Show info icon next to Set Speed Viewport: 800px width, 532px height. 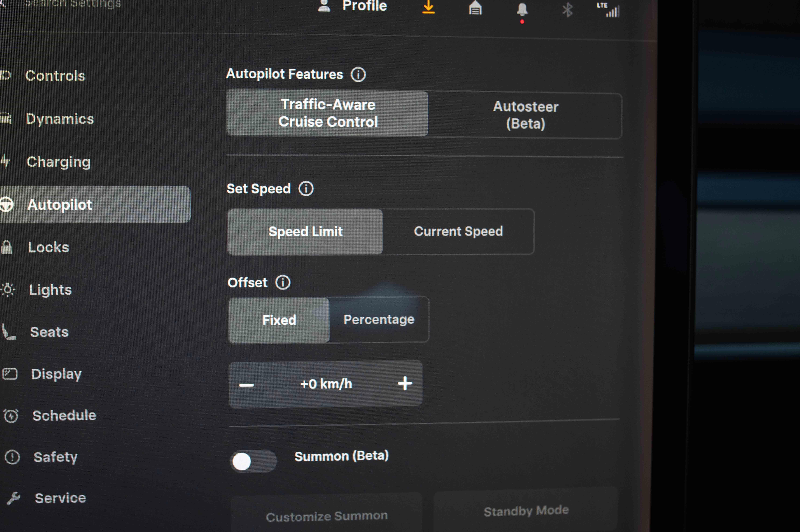(x=306, y=189)
